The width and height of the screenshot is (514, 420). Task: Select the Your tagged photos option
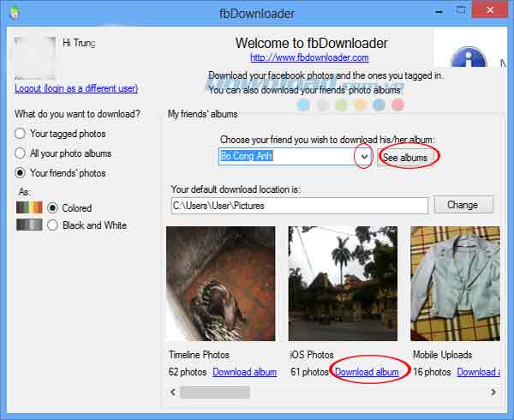click(x=21, y=134)
